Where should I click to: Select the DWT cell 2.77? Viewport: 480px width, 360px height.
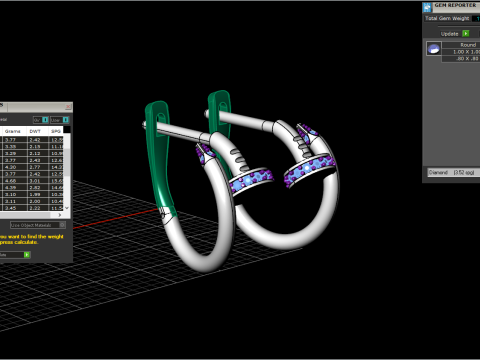(38, 167)
